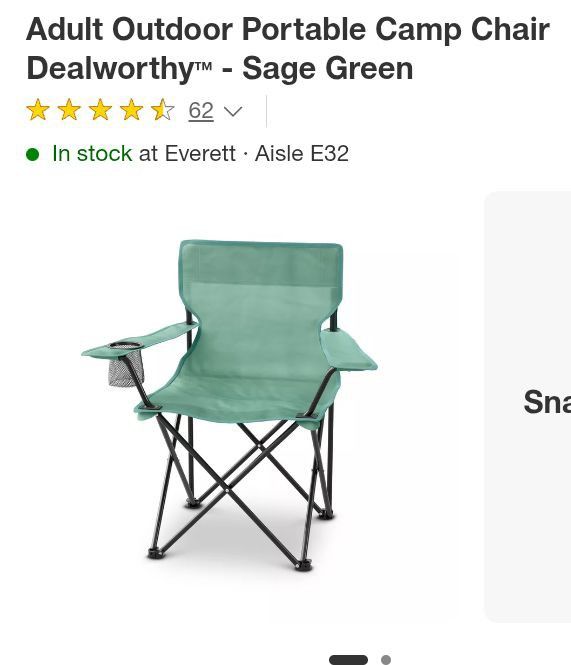Click the mesh cup holder on the chair image
This screenshot has width=571, height=665.
[x=126, y=364]
